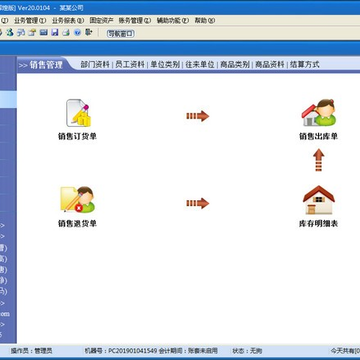Open the 商品类别 link
360x360 pixels.
coord(235,65)
